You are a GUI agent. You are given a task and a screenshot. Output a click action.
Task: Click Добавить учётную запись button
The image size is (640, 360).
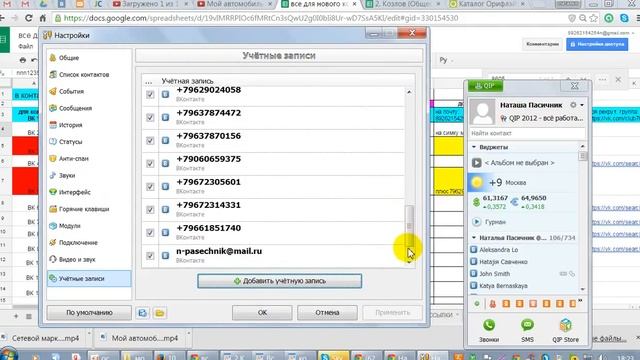click(x=280, y=281)
